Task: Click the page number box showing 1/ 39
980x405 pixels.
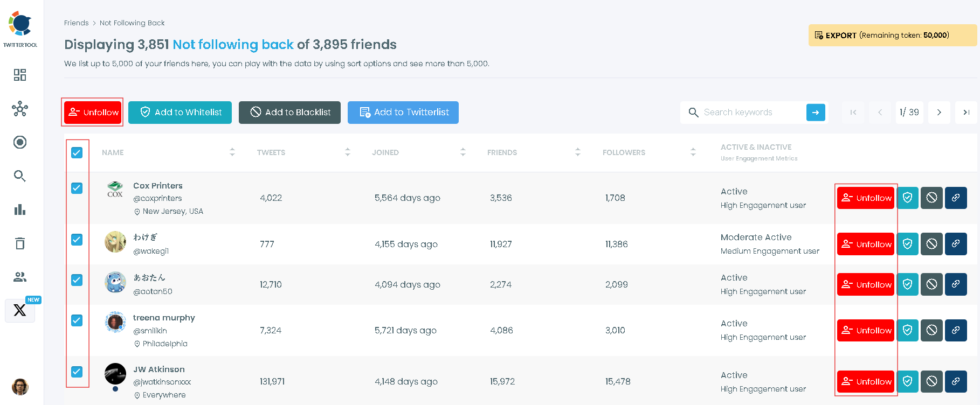Action: [909, 113]
